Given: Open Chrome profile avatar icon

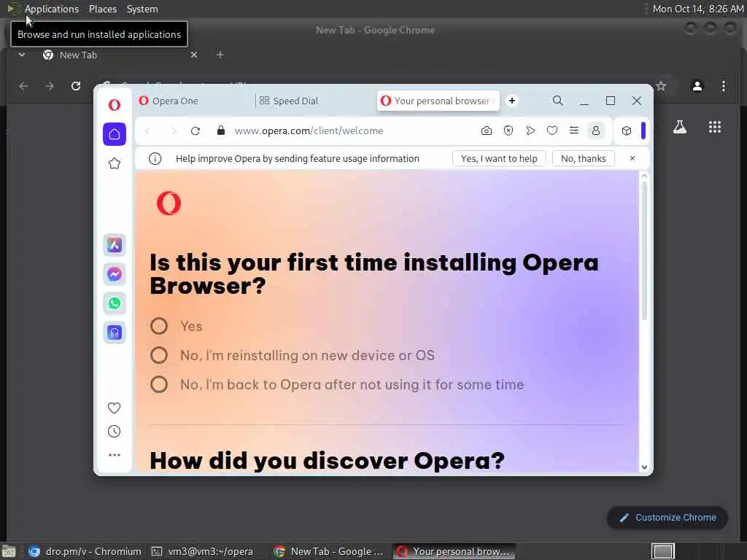Looking at the screenshot, I should coord(697,86).
